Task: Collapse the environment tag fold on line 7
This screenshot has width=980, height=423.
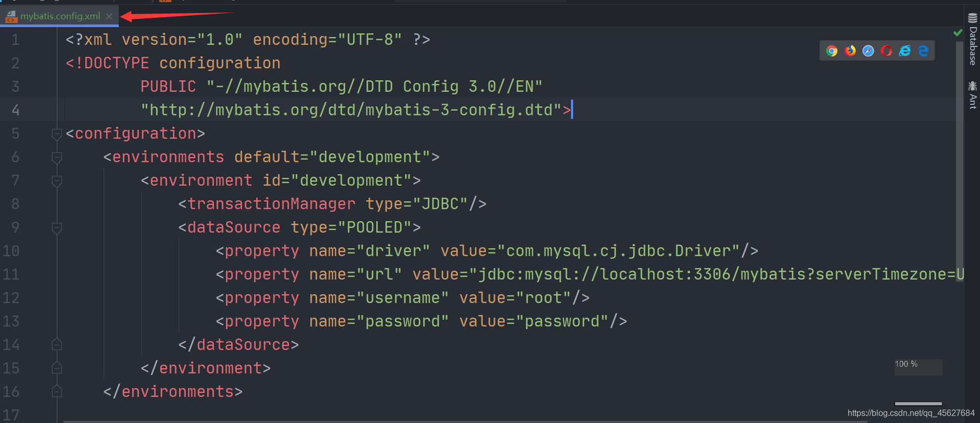Action: [57, 181]
